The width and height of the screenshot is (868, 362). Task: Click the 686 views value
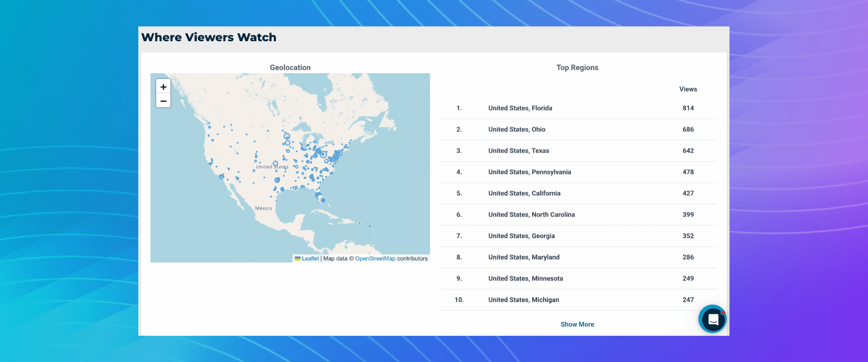pyautogui.click(x=688, y=129)
